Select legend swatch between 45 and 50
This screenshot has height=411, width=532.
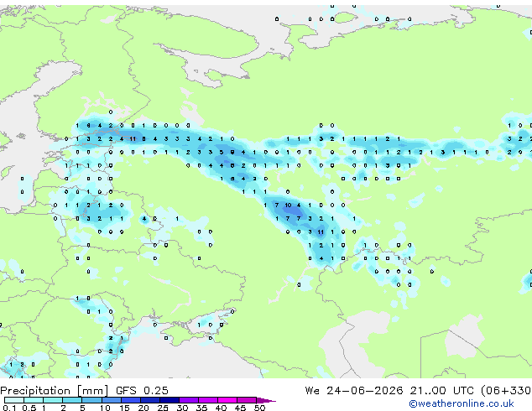tap(247, 400)
